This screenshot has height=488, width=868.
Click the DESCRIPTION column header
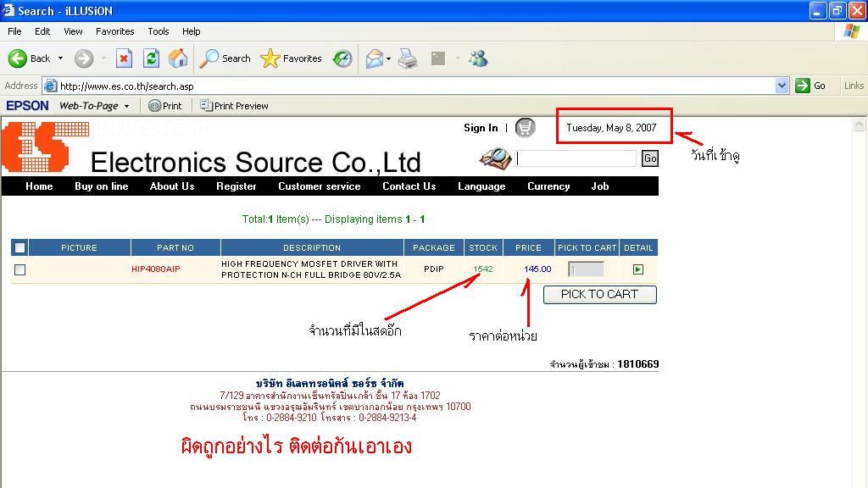click(312, 248)
